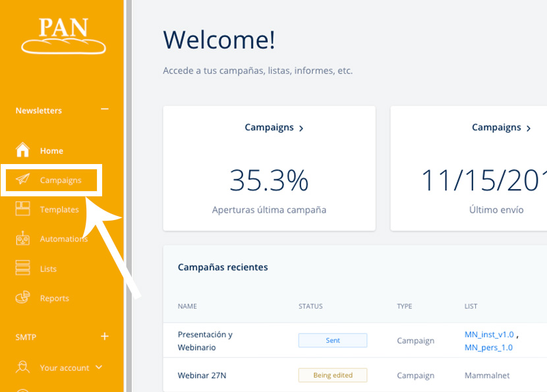Select Lists in the sidebar menu

48,269
